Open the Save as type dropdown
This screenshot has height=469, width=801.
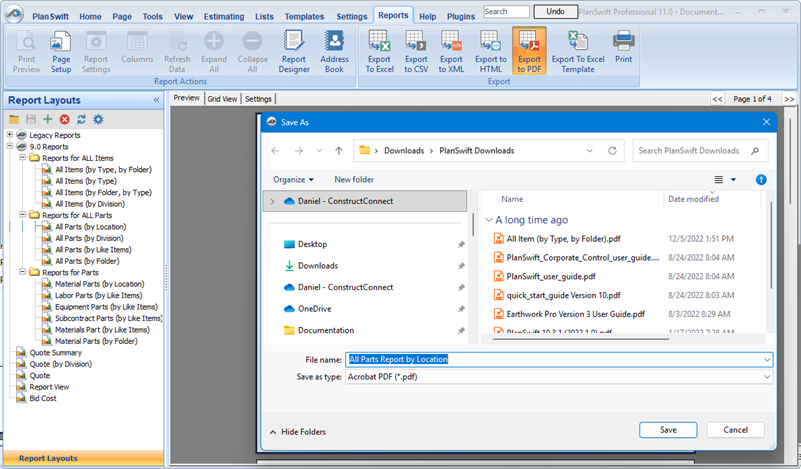tap(767, 377)
